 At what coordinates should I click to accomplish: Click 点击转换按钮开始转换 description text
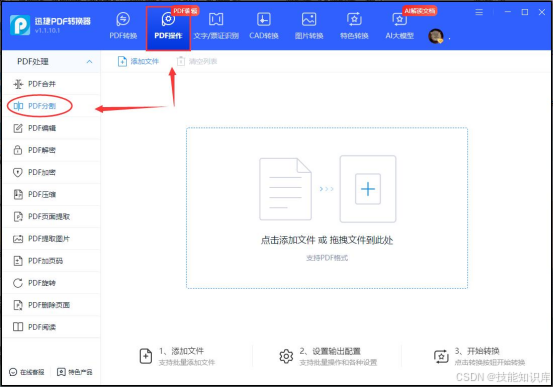tap(490, 363)
